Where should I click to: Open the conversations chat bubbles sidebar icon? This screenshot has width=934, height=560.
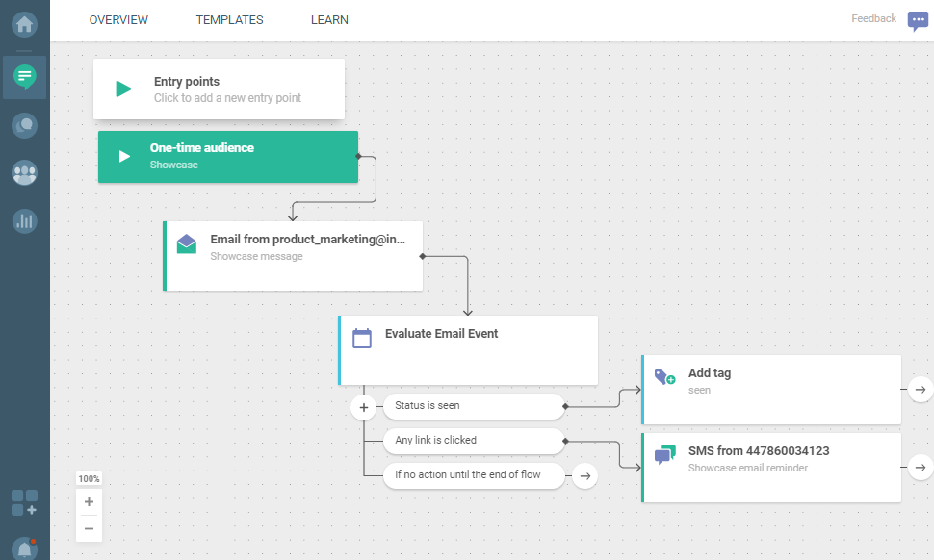[25, 124]
